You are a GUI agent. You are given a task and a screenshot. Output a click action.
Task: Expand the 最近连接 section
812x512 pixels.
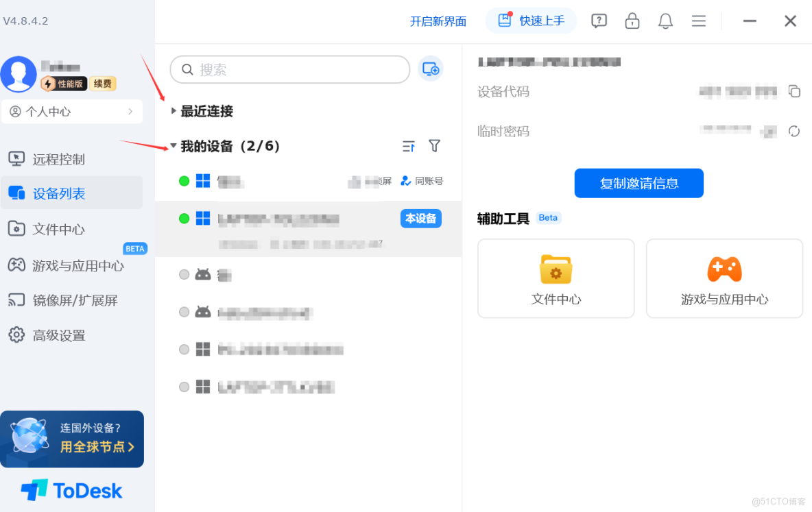coord(173,110)
